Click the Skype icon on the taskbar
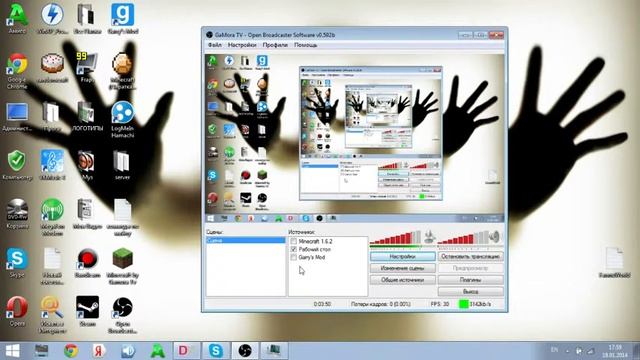640x360 pixels. click(x=216, y=351)
